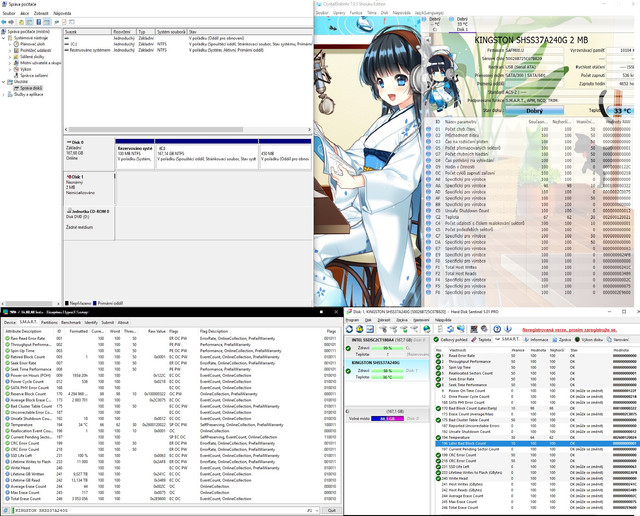Click the KINGSTON disk Teplota 36 °C bar
The width and height of the screenshot is (640, 516).
[386, 377]
